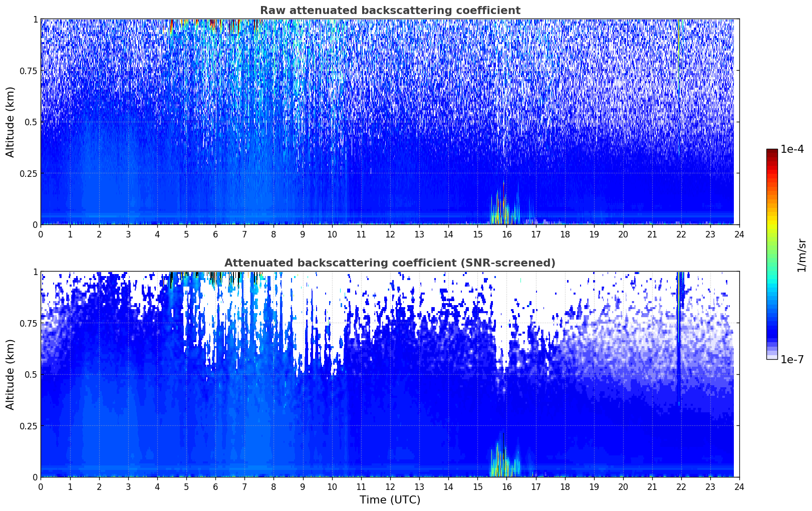The height and width of the screenshot is (511, 812).
Task: Click the 0.5 tick on the top plot's altitude axis
Action: 31,122
